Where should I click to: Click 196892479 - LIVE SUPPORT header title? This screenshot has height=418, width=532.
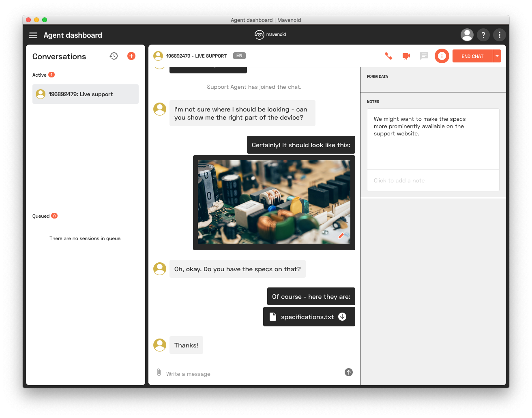196,56
